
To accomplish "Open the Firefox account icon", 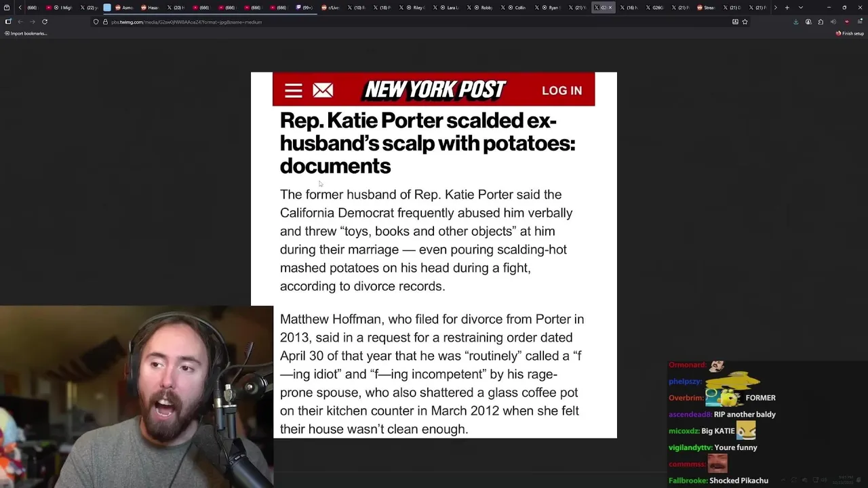I will click(x=808, y=22).
